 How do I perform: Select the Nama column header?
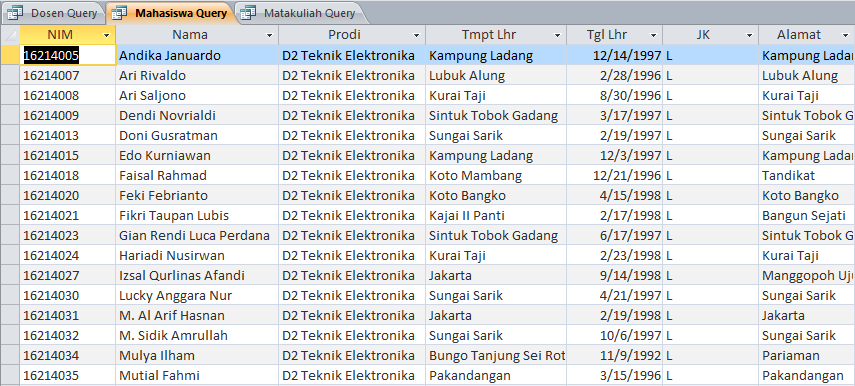197,35
